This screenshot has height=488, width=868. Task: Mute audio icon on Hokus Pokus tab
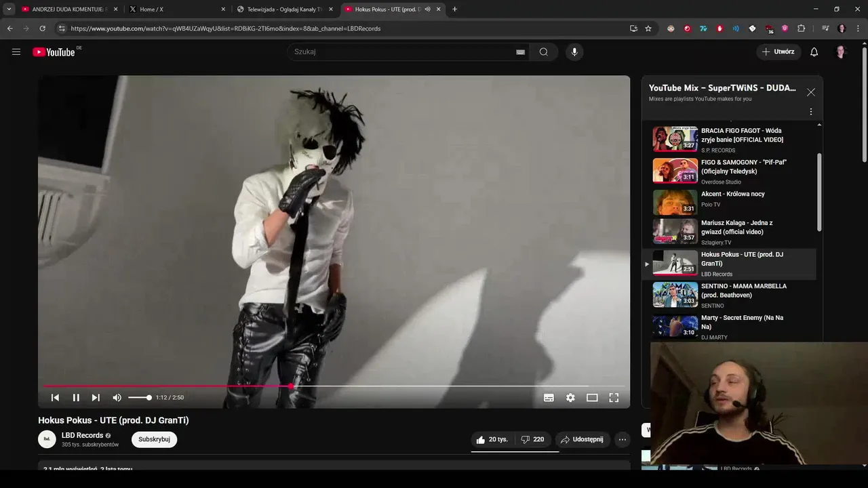pos(427,9)
